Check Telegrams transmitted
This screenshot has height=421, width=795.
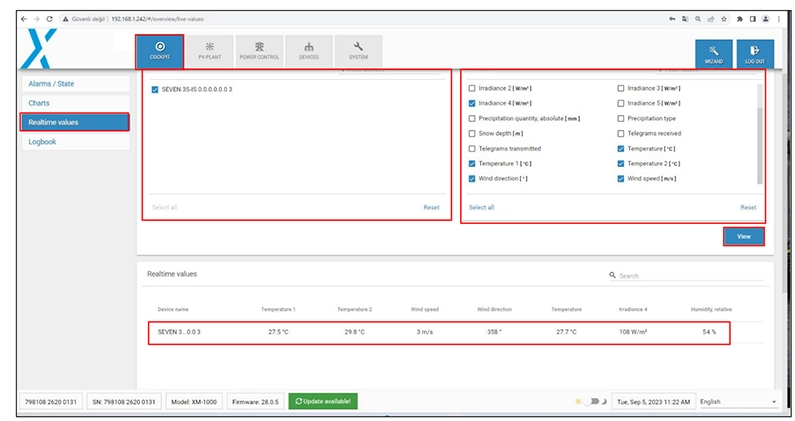pos(472,149)
